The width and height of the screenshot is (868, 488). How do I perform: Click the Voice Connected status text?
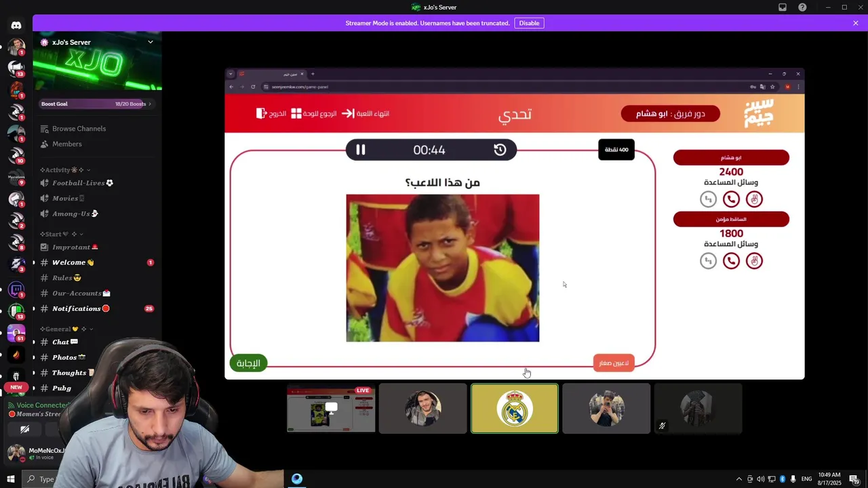43,405
